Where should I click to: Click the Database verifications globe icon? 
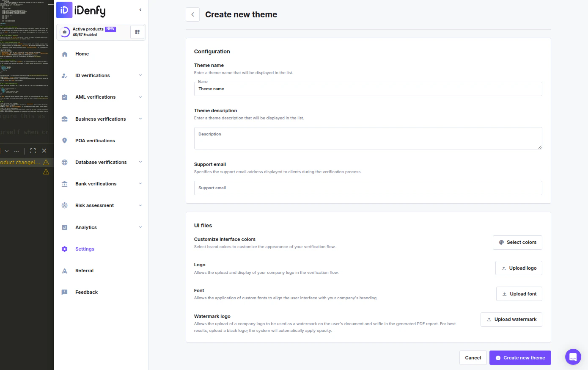pyautogui.click(x=65, y=162)
